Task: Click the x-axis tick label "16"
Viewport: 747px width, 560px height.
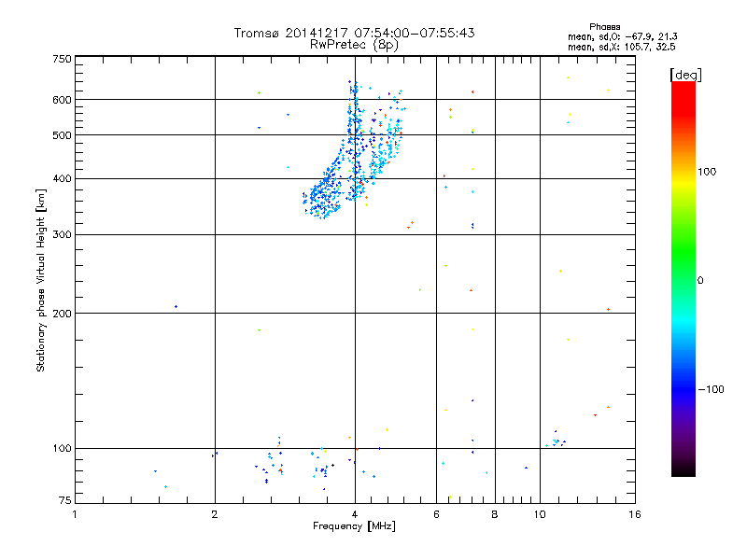Action: click(635, 514)
